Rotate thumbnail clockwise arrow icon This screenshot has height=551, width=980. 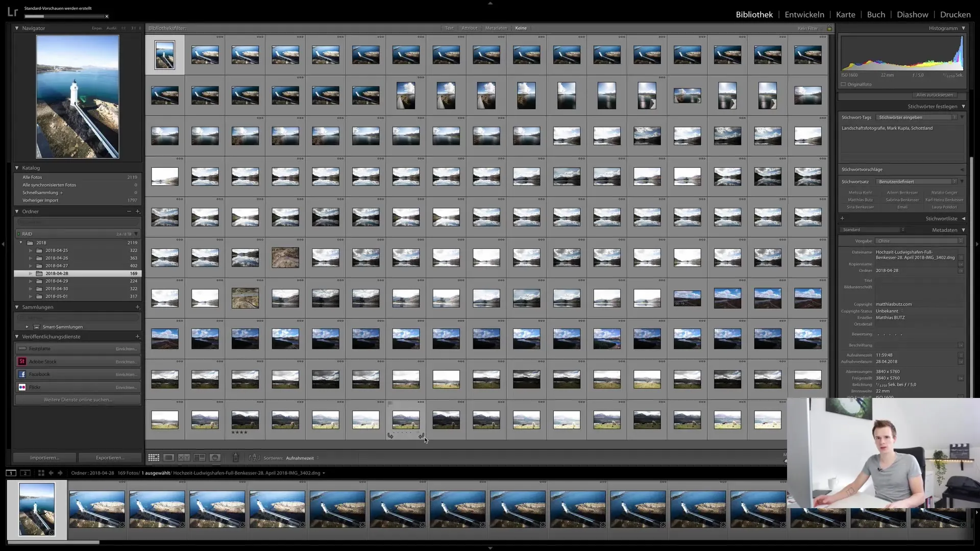pos(421,436)
